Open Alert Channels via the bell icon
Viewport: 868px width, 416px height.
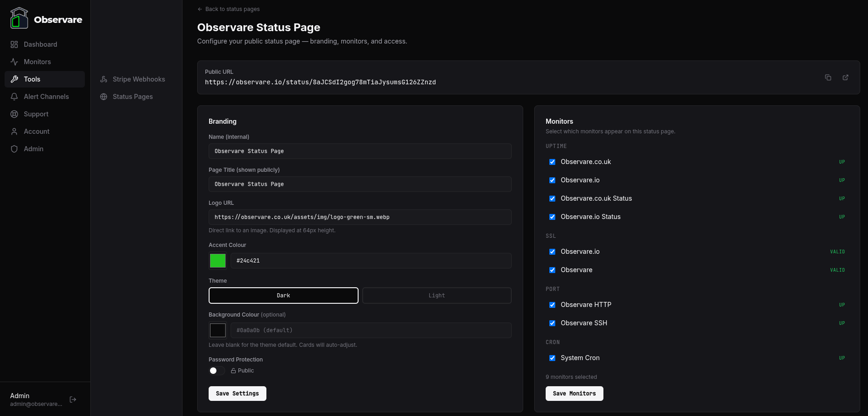14,96
